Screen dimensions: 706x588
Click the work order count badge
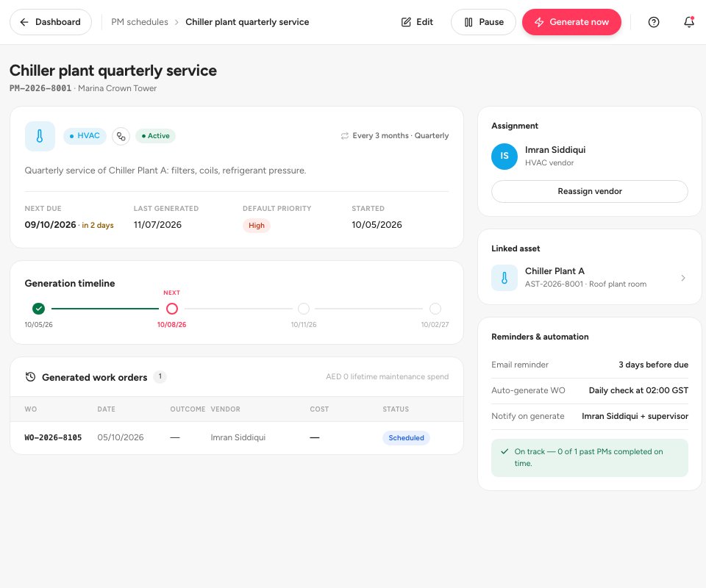(x=160, y=376)
